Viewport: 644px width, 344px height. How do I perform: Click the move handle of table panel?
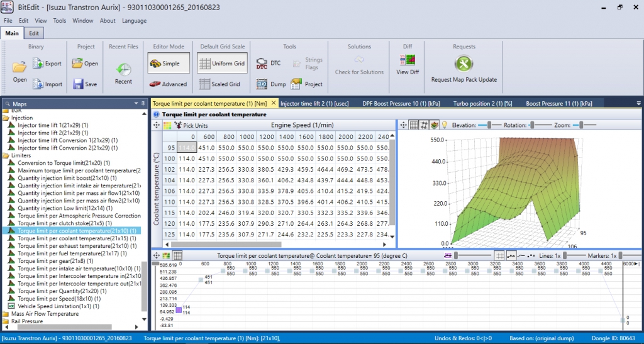point(157,125)
